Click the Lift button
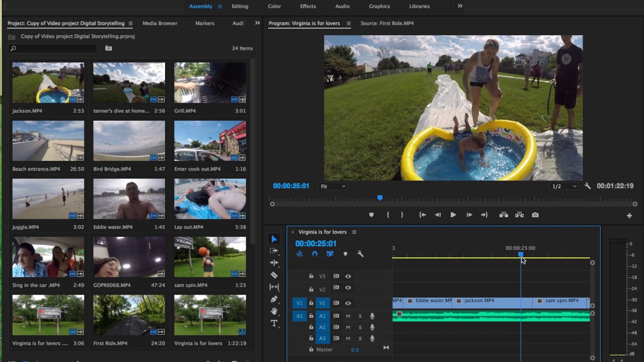 [x=503, y=215]
